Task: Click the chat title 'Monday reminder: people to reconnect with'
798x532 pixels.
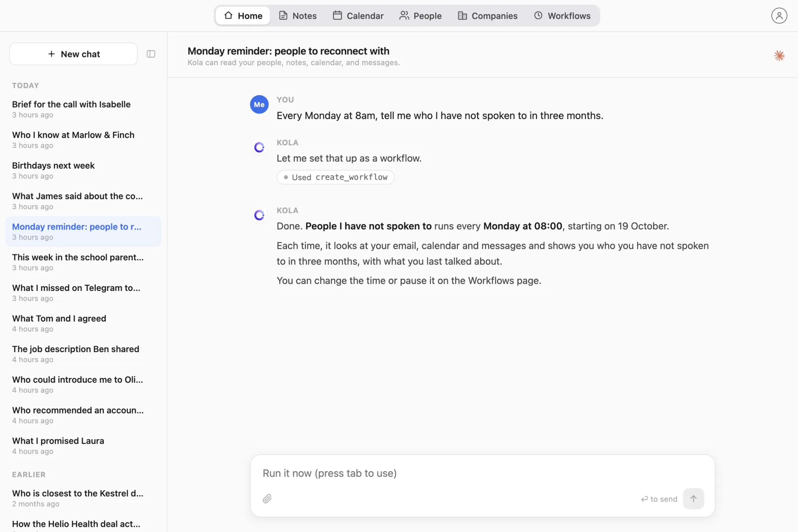Action: [x=288, y=51]
